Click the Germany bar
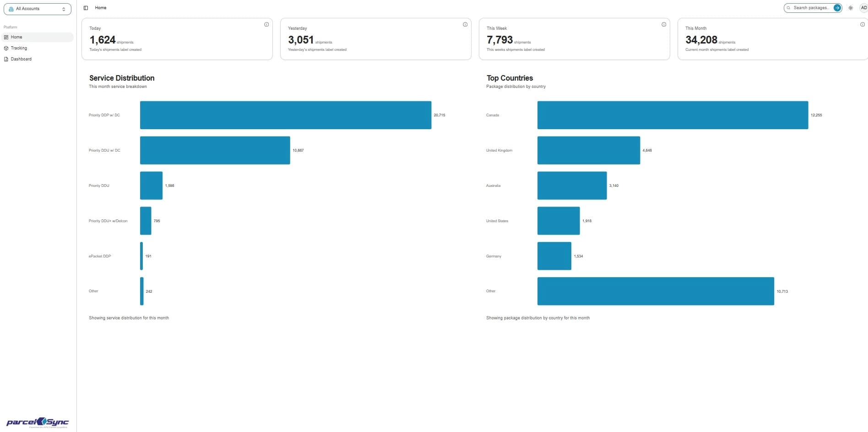Image resolution: width=868 pixels, height=432 pixels. [554, 256]
